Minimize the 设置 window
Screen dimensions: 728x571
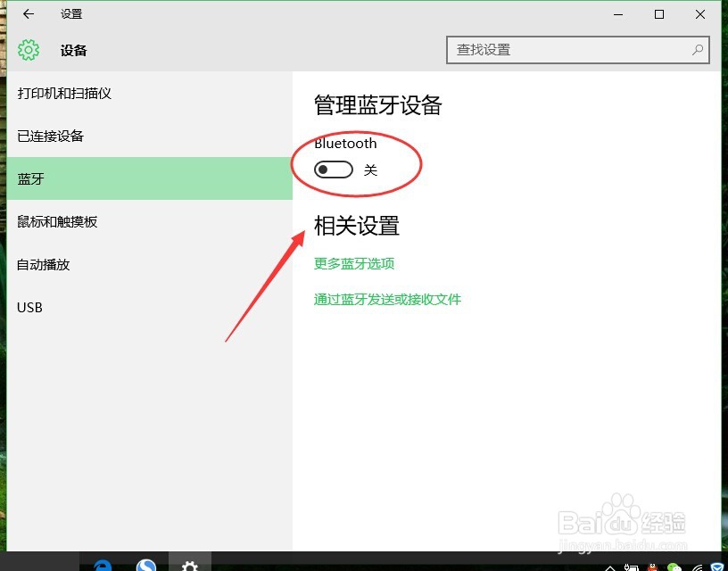(x=618, y=14)
